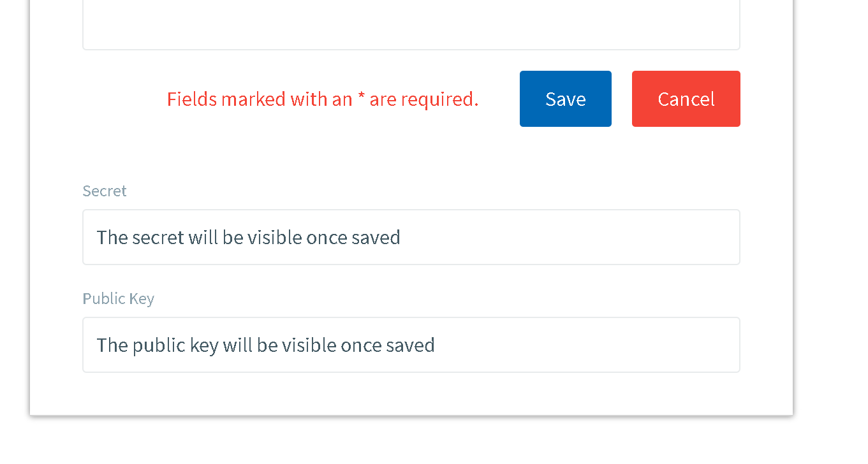
Task: Click blank space between Save and Cancel buttons
Action: [622, 99]
